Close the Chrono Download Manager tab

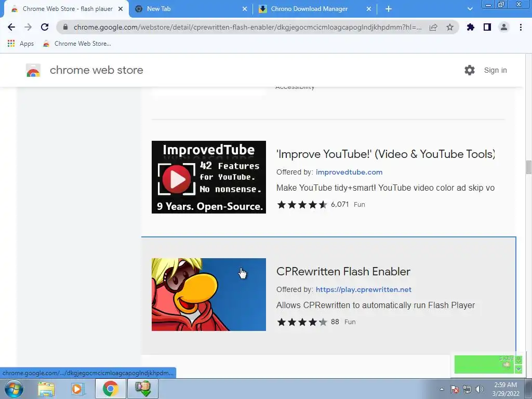point(369,9)
